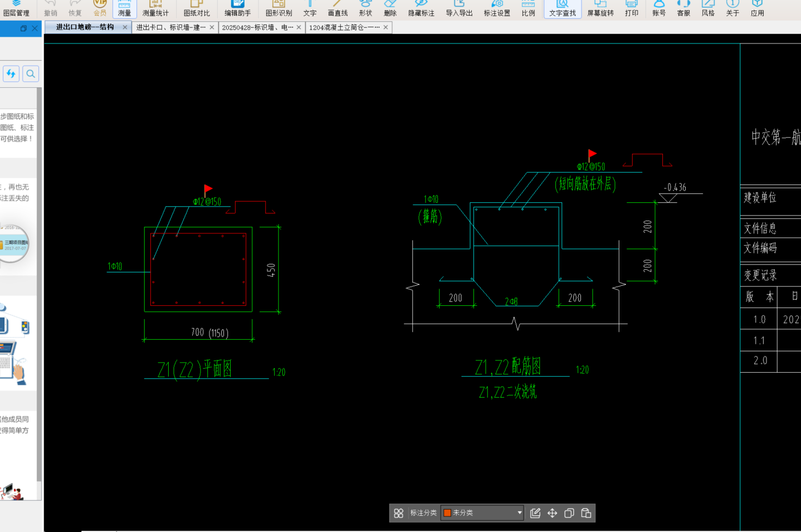Viewport: 801px width, 532px height.
Task: Close the 20250428-标识墙 tab
Action: click(x=299, y=27)
